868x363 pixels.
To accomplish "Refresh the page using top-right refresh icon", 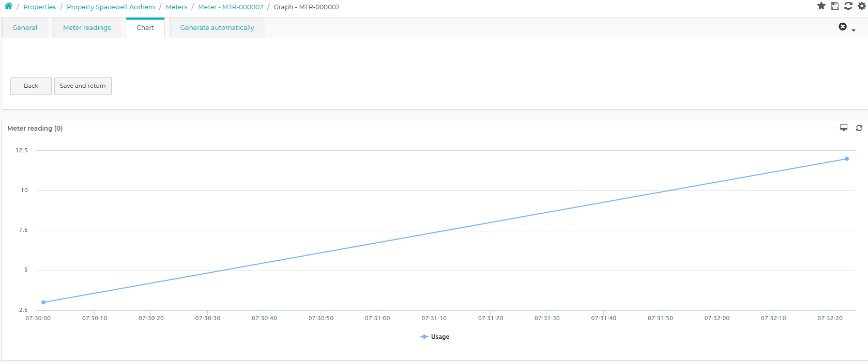I will tap(848, 6).
